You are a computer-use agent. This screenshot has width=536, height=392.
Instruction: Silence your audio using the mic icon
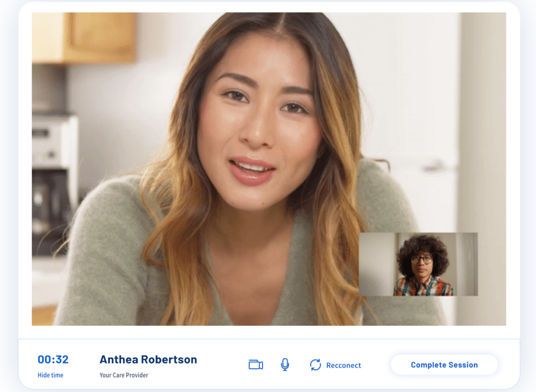pyautogui.click(x=285, y=364)
